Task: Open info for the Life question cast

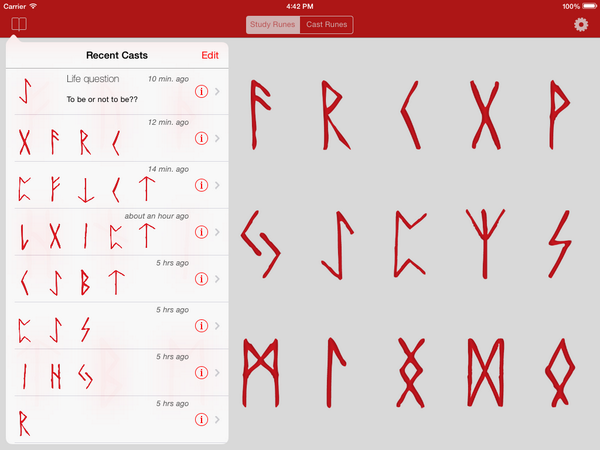Action: 201,91
